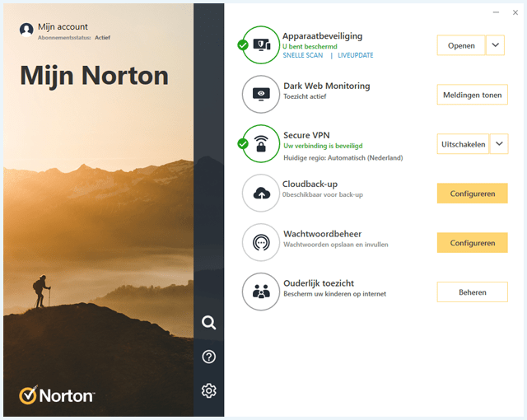Open the Mijn account link

click(x=63, y=26)
